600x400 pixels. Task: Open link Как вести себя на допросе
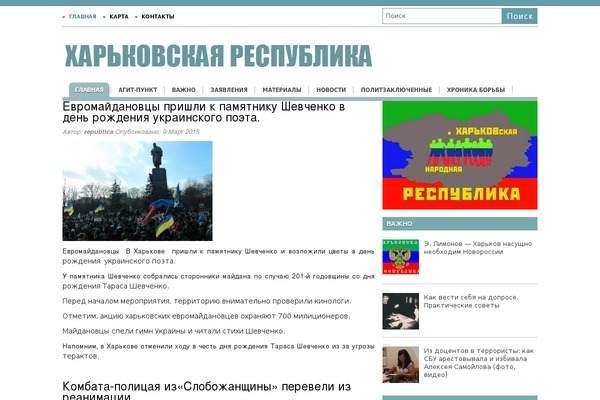point(471,301)
